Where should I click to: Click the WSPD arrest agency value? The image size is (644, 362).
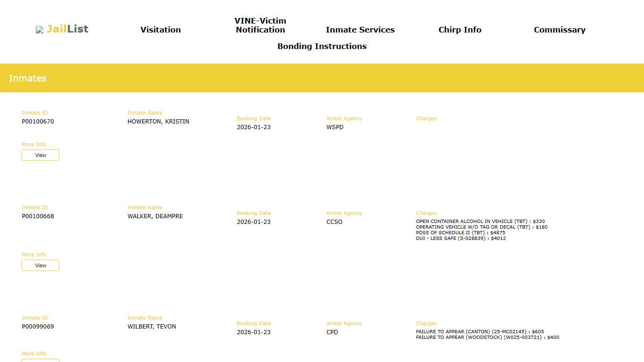pyautogui.click(x=335, y=127)
